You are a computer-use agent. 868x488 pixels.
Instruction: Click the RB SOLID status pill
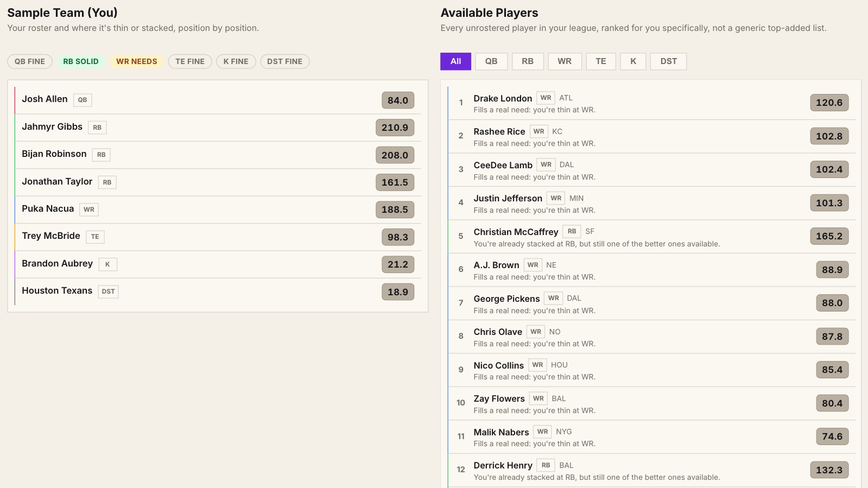click(x=81, y=61)
